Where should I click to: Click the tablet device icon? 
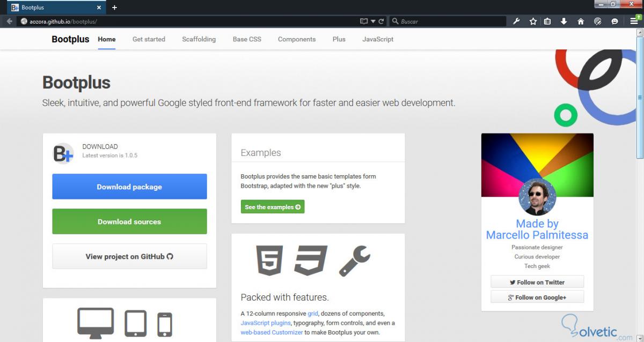[135, 324]
